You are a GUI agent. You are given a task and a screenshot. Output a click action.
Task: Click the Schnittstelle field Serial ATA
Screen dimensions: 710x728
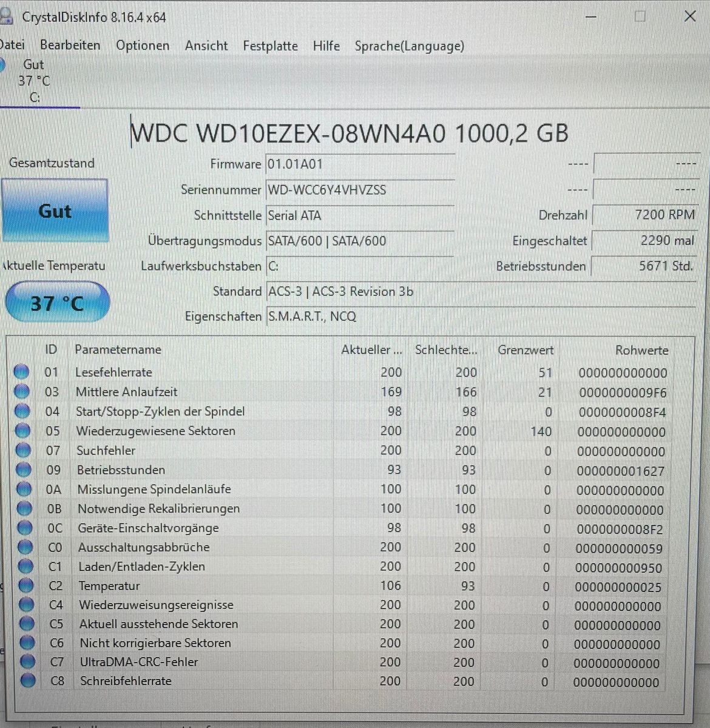360,215
